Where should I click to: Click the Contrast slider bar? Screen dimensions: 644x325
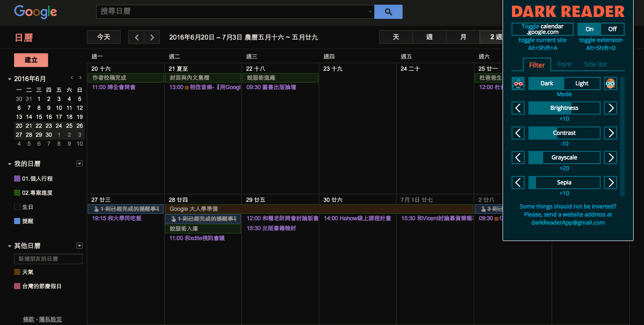[x=564, y=133]
